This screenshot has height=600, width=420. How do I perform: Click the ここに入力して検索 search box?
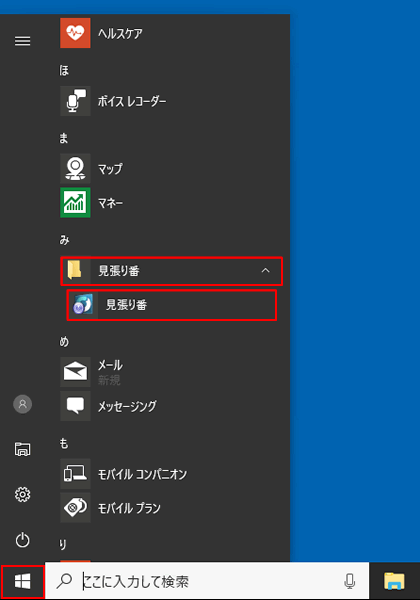(207, 581)
